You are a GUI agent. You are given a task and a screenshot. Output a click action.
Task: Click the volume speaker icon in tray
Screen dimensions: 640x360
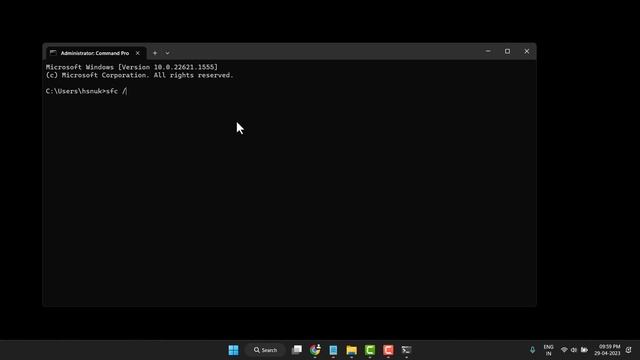pyautogui.click(x=574, y=350)
